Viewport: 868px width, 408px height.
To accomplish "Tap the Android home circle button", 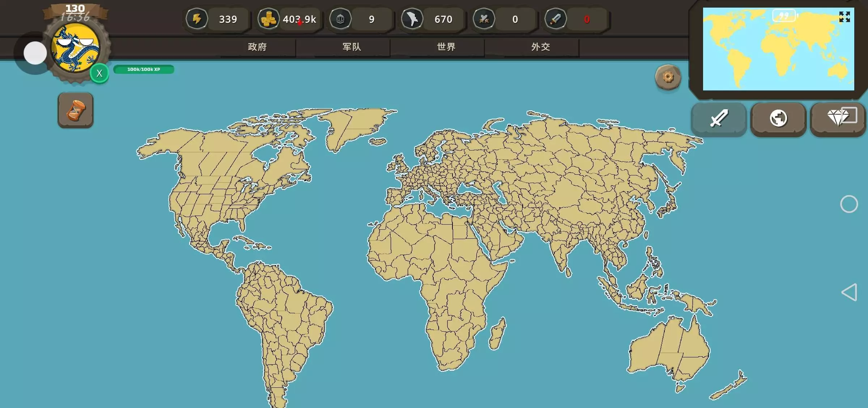I will point(849,204).
